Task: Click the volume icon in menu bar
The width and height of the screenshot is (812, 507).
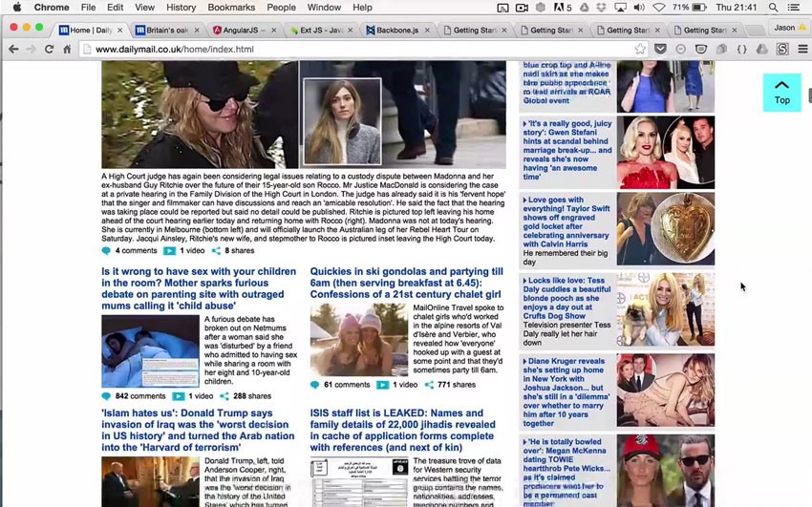Action: [639, 8]
